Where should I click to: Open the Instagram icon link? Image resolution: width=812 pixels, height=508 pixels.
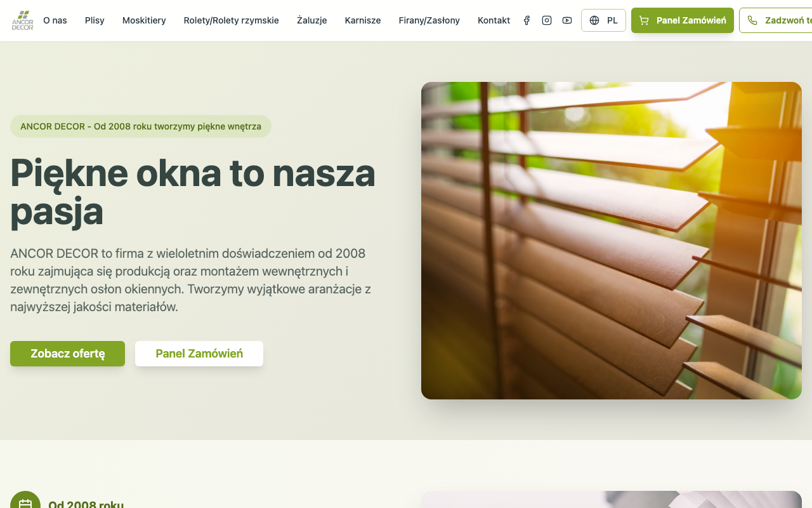(x=547, y=20)
